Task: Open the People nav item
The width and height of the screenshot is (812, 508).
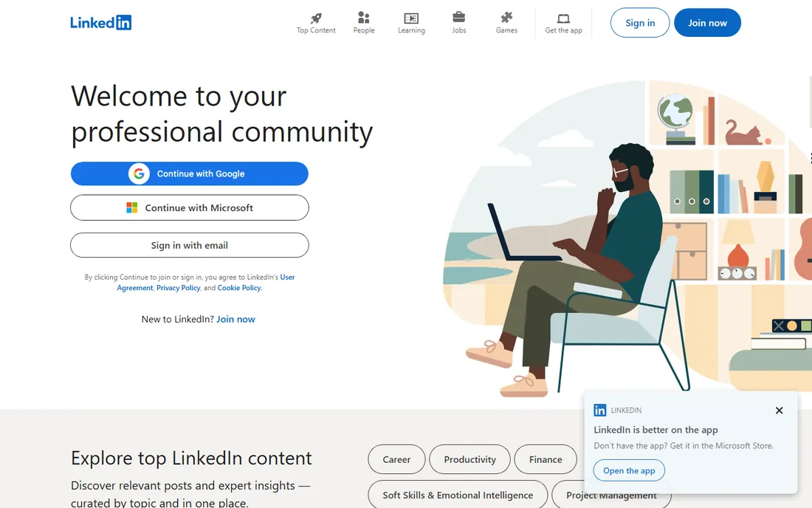Action: point(364,24)
